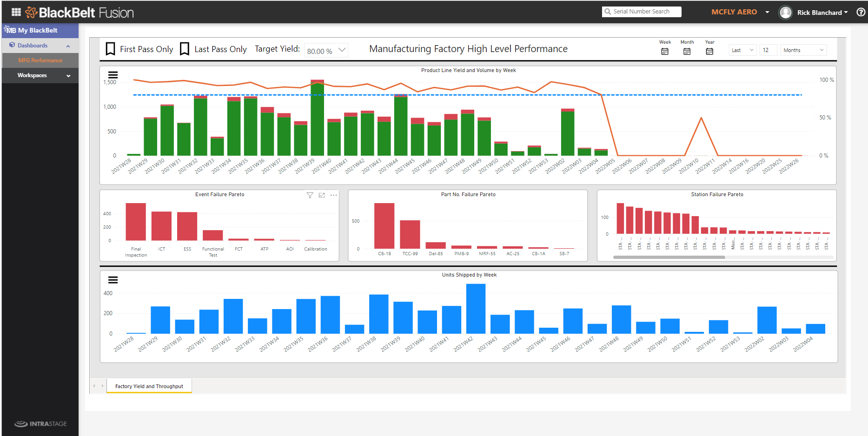This screenshot has height=436, width=868.
Task: Open the Month calendar icon
Action: point(687,51)
